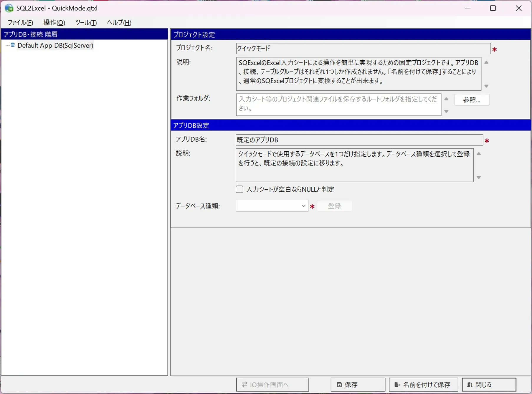Click up arrow beside 作業フォルダ field
This screenshot has width=532, height=394.
click(x=446, y=99)
